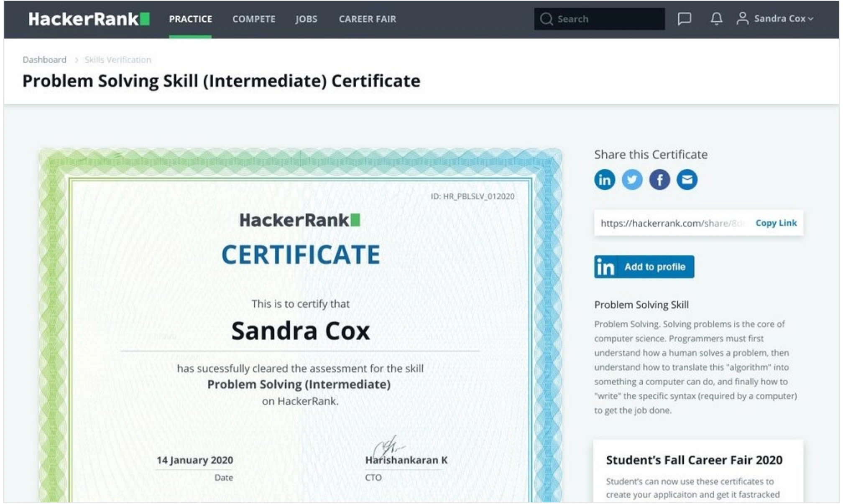Click the Copy Link button

pos(776,223)
